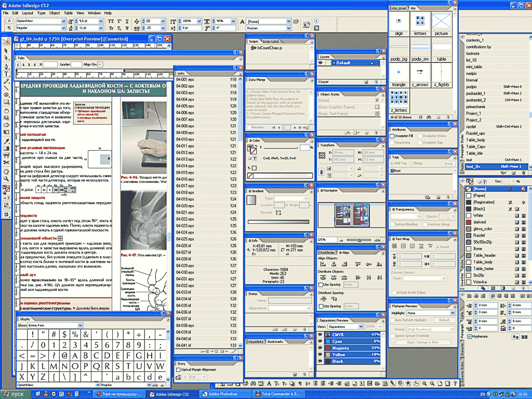Viewport: 532px width, 399px height.
Task: Toggle Optical Margin Alignment checkbox
Action: (178, 369)
